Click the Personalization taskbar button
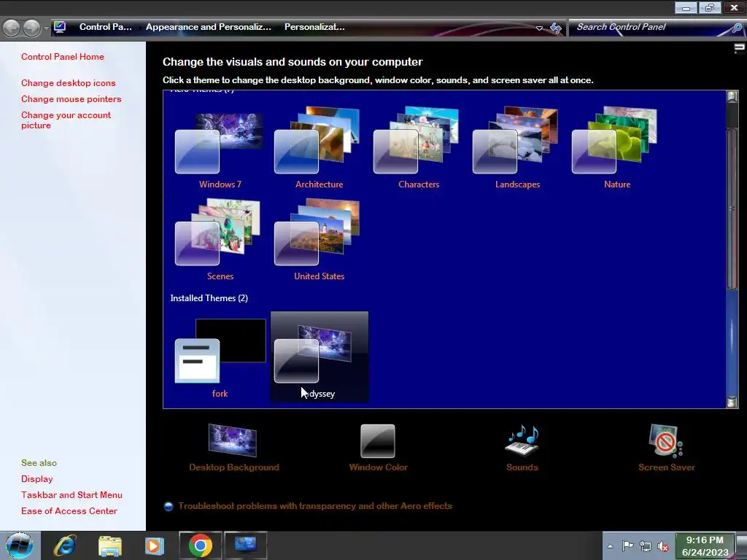Image resolution: width=747 pixels, height=560 pixels. click(246, 545)
